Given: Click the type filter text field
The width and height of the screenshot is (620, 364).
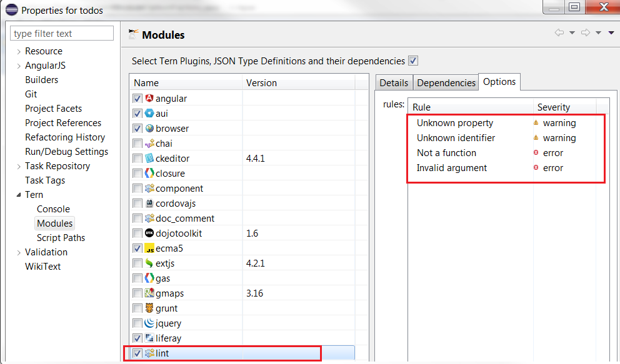Looking at the screenshot, I should point(62,34).
